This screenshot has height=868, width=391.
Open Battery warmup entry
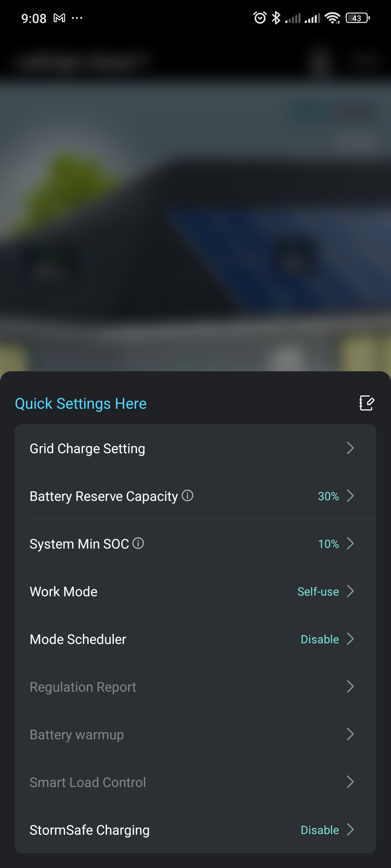[77, 735]
